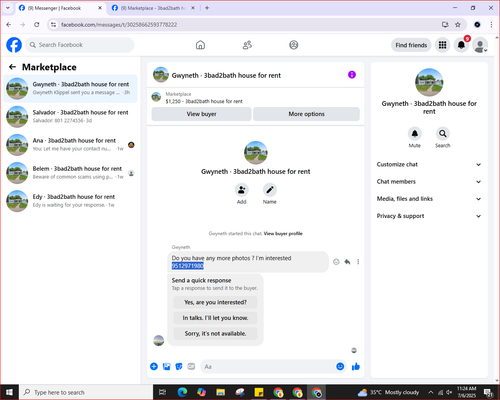
Task: Add people using the Add icon
Action: tap(242, 190)
